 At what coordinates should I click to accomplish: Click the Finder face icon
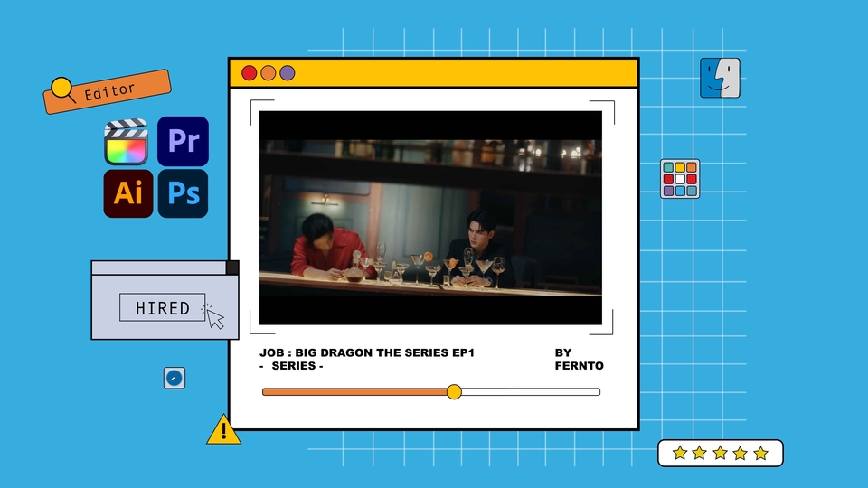coord(720,78)
